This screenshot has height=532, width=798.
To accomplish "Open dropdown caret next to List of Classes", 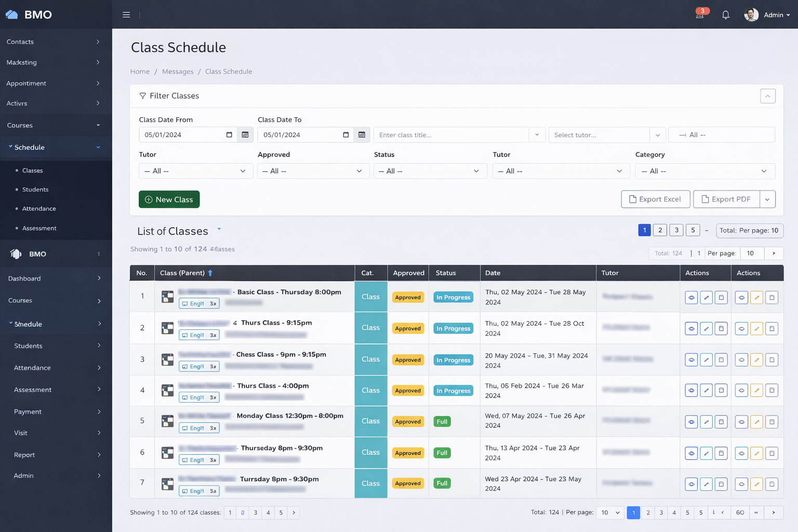I will click(x=219, y=229).
